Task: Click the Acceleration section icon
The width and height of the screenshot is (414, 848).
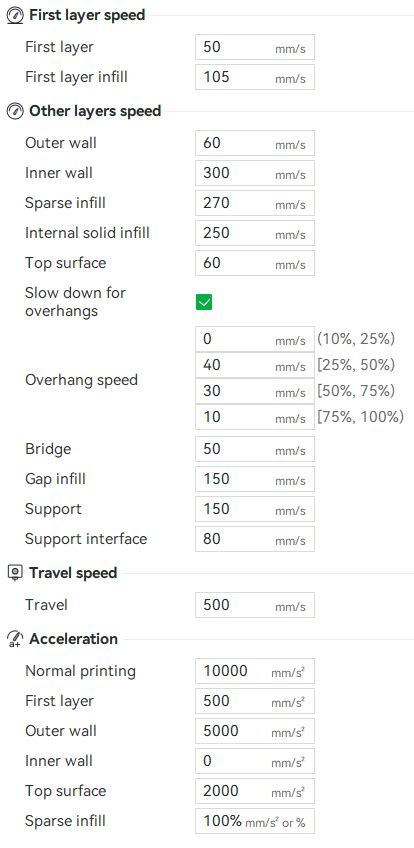Action: pyautogui.click(x=15, y=639)
